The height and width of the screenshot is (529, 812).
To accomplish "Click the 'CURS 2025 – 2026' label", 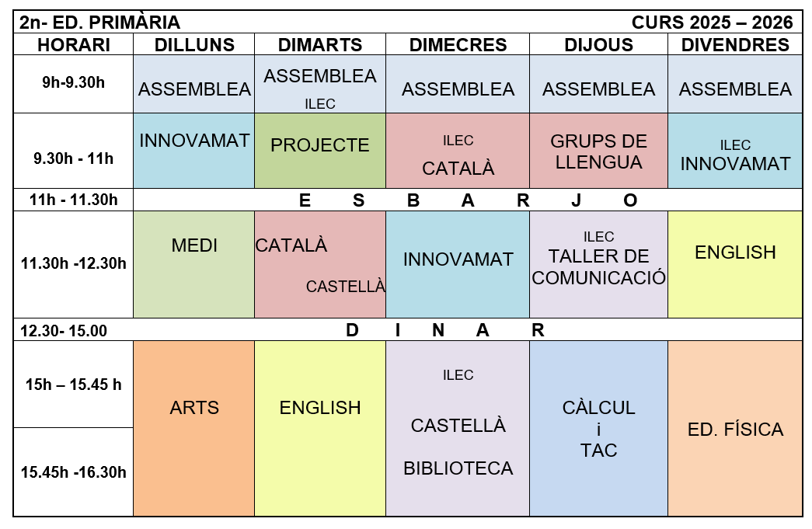I will click(712, 23).
